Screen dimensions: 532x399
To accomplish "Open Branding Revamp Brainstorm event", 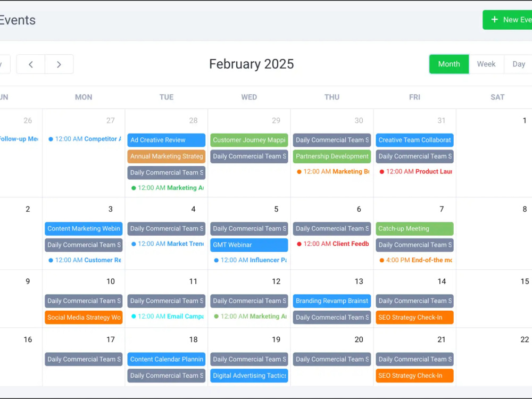I will coord(332,301).
